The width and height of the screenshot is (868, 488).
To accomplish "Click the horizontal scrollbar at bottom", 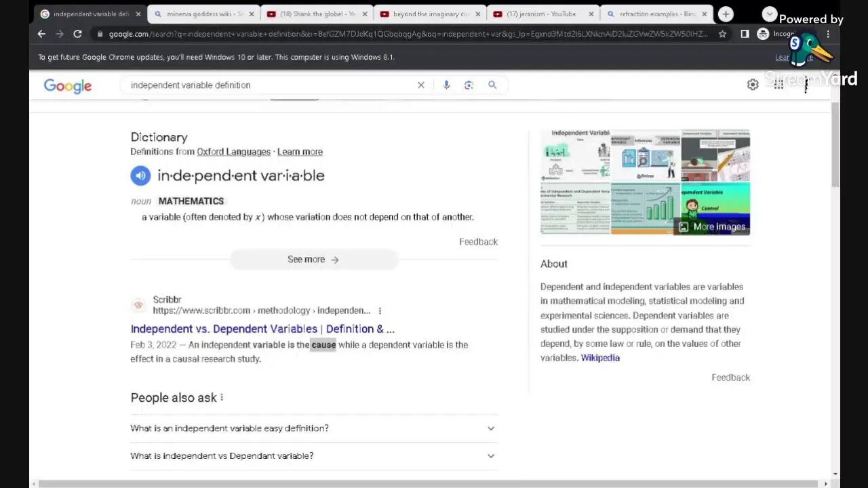I will (x=429, y=484).
